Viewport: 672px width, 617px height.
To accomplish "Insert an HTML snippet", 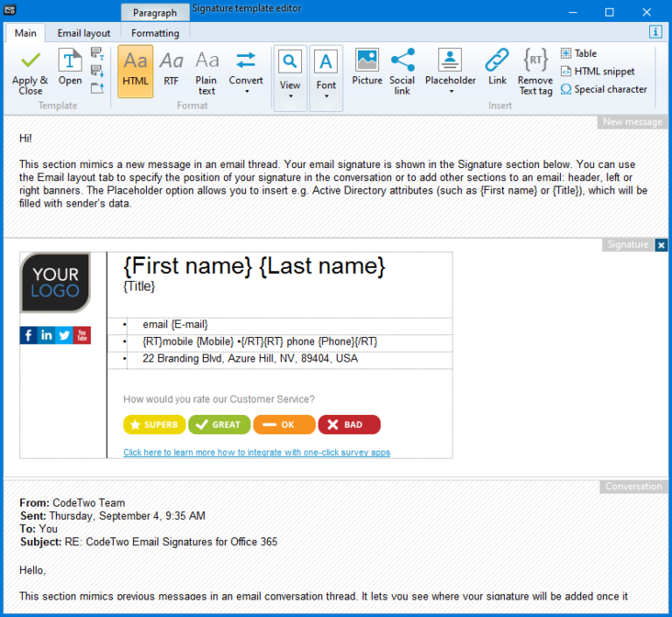I will tap(598, 72).
